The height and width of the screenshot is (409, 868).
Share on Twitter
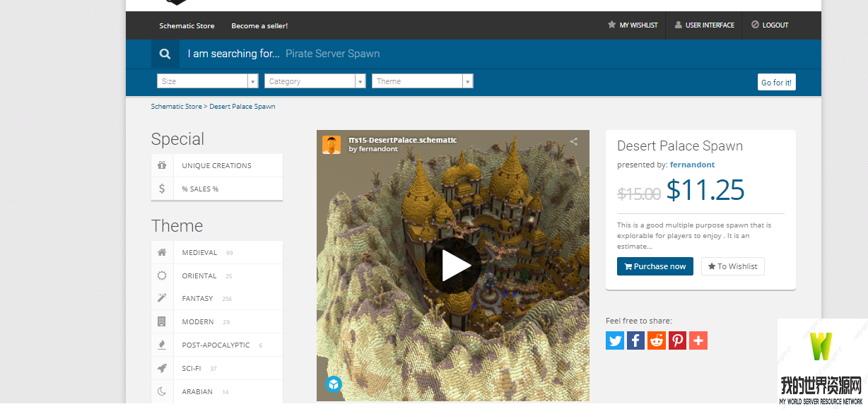615,340
